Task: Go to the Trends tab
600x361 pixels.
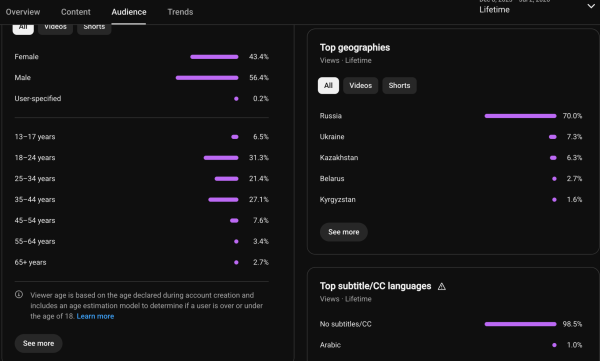Action: (180, 12)
